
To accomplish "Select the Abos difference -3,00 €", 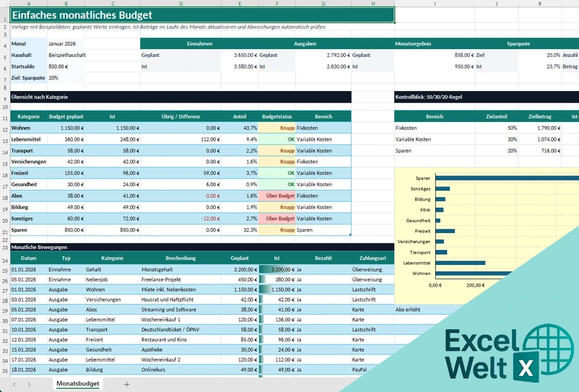I will pos(181,196).
